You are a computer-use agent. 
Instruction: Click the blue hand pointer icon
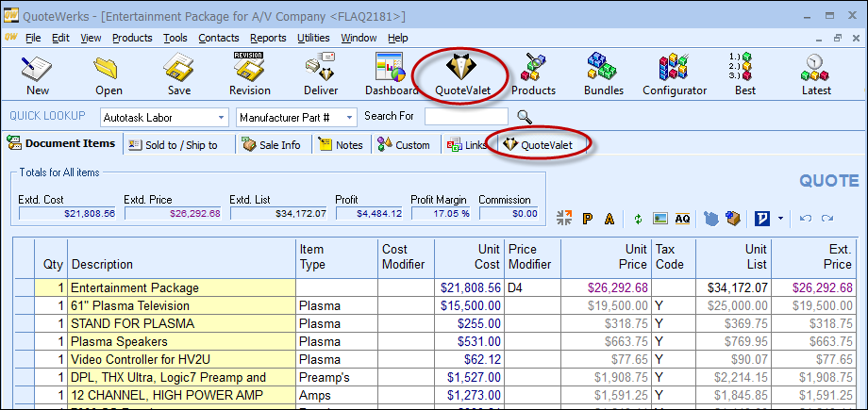711,219
